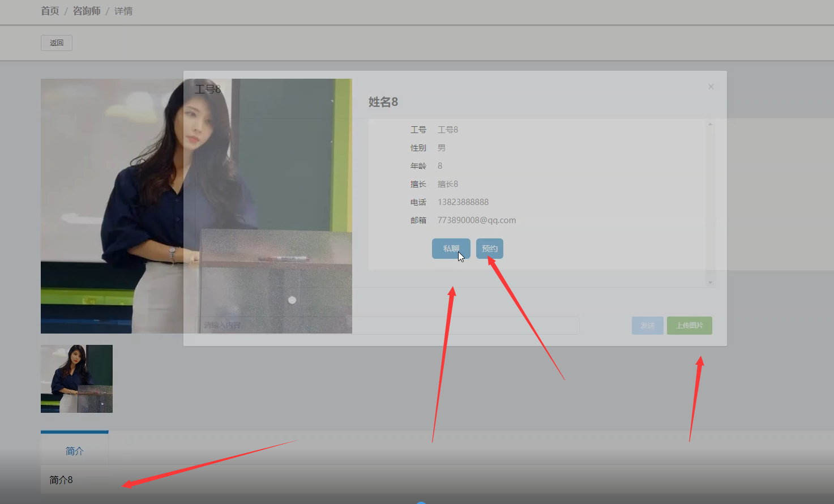Click the 擅长8 value

click(x=448, y=184)
